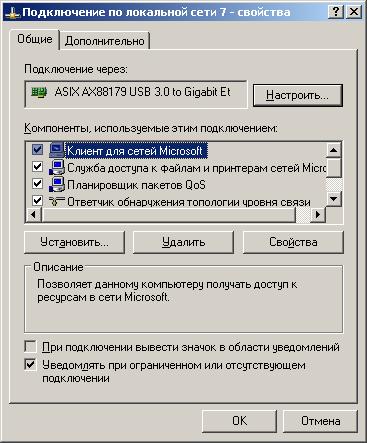367x443 pixels.
Task: Enable При подключении вывести значок checkbox
Action: pyautogui.click(x=30, y=347)
